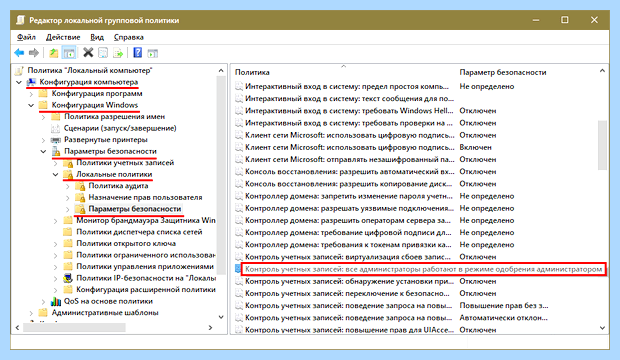
Task: Click the Конфигурация компьютера computer icon
Action: (31, 82)
